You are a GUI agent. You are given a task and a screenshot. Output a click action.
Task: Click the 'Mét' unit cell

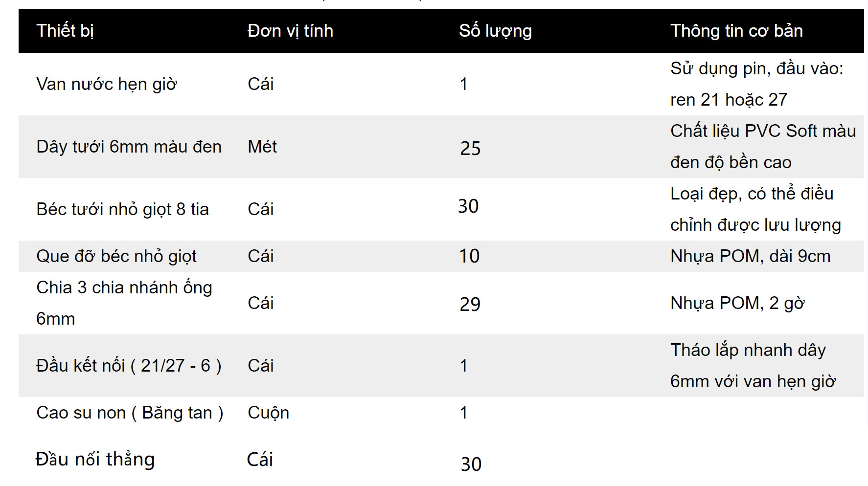point(262,147)
